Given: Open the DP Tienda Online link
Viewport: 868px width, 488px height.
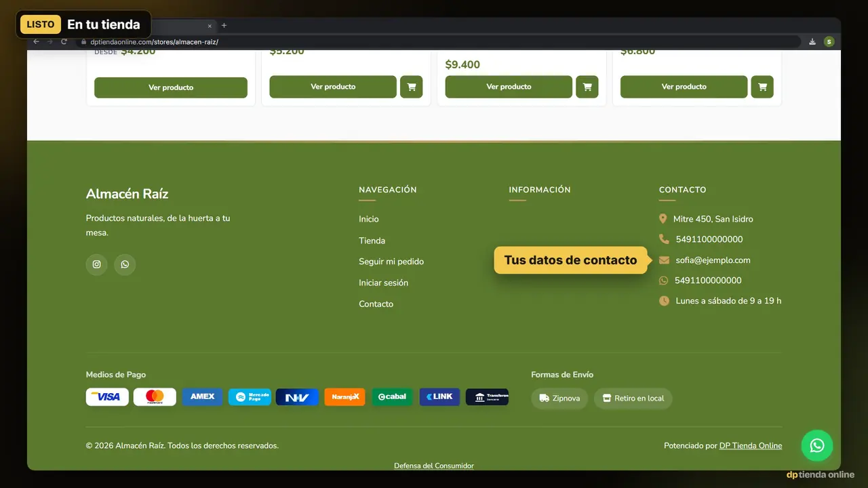Looking at the screenshot, I should [751, 446].
